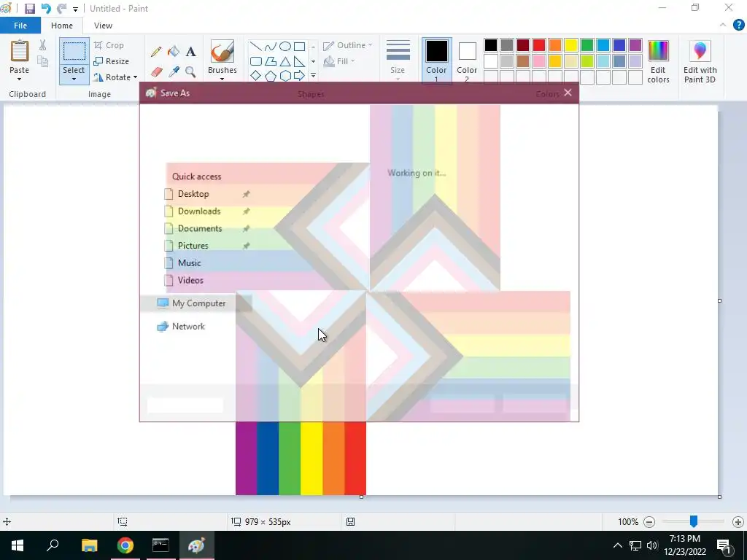The height and width of the screenshot is (560, 747).
Task: Choose the Oval shape
Action: [x=285, y=46]
